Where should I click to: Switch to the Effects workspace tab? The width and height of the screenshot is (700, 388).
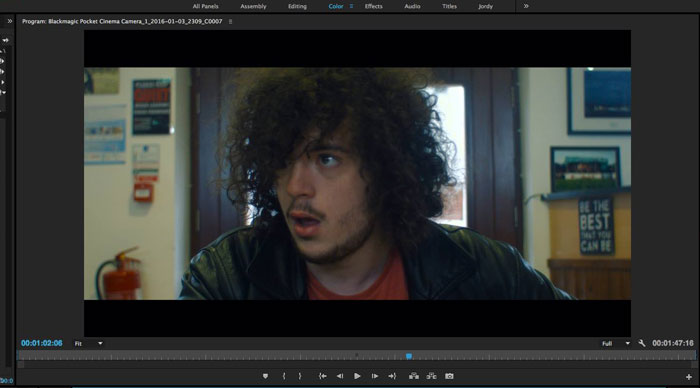click(x=374, y=6)
